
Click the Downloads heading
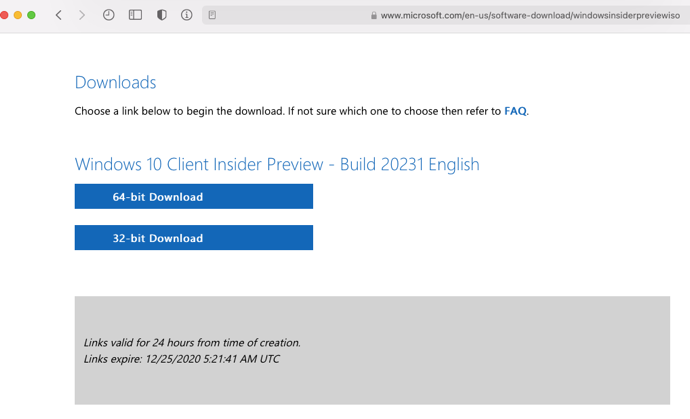(115, 82)
